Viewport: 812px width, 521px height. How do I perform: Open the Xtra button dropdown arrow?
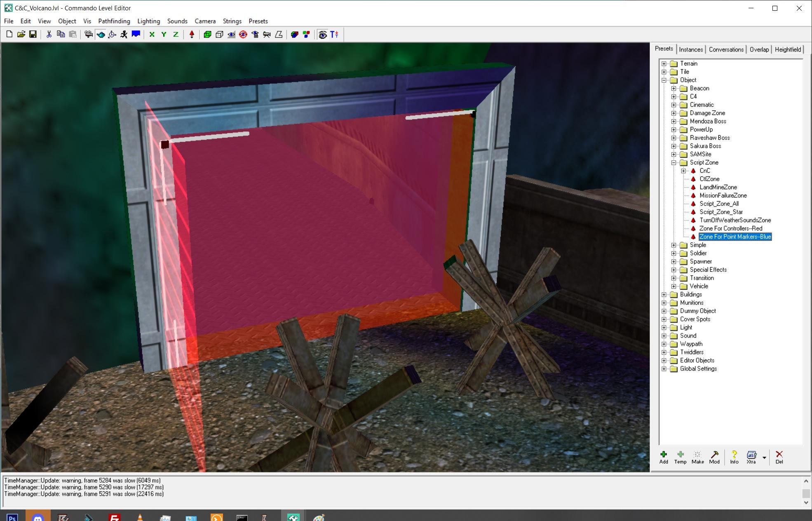[764, 458]
